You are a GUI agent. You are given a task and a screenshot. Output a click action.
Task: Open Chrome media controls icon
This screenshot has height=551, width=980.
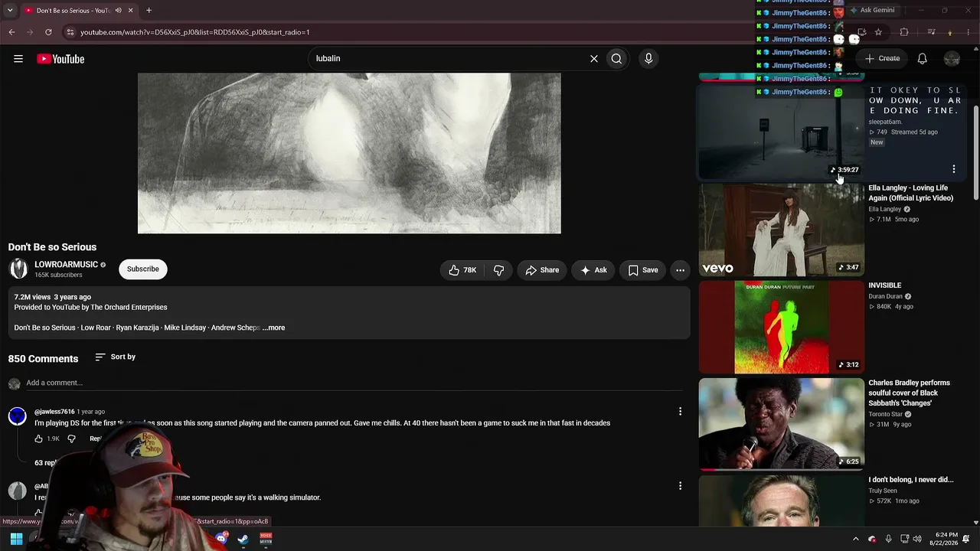click(x=931, y=32)
